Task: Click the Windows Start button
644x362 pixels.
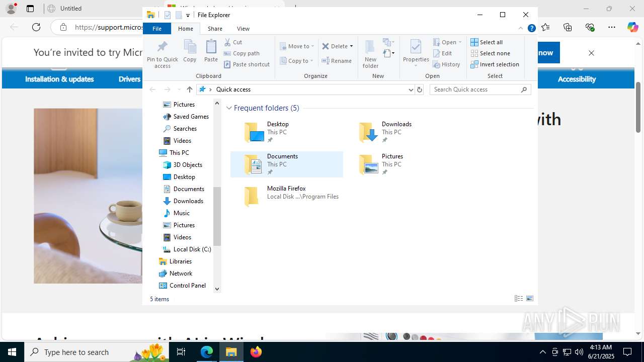Action: click(12, 352)
